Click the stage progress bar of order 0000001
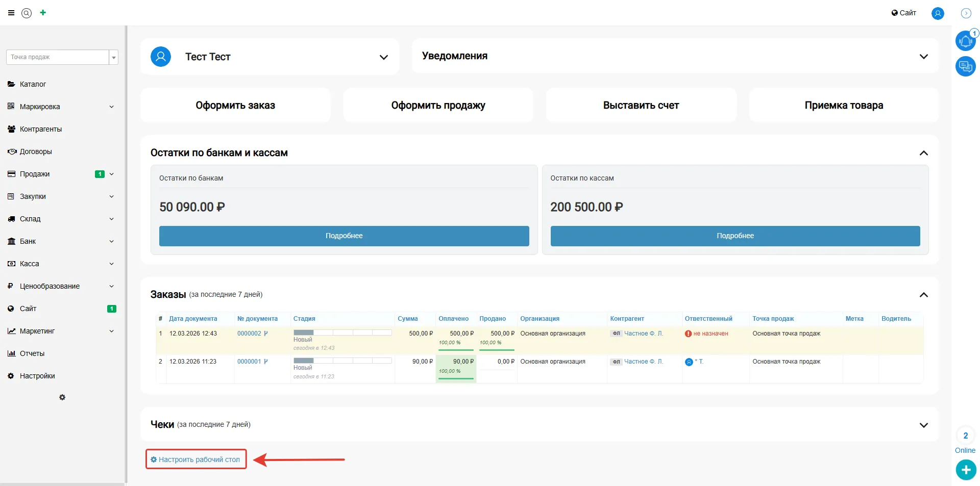 coord(342,361)
